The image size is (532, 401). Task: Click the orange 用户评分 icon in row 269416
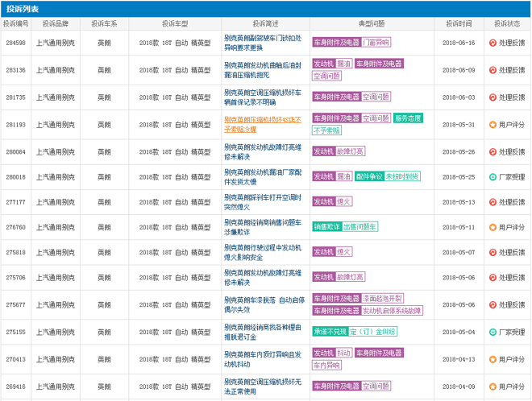[493, 387]
